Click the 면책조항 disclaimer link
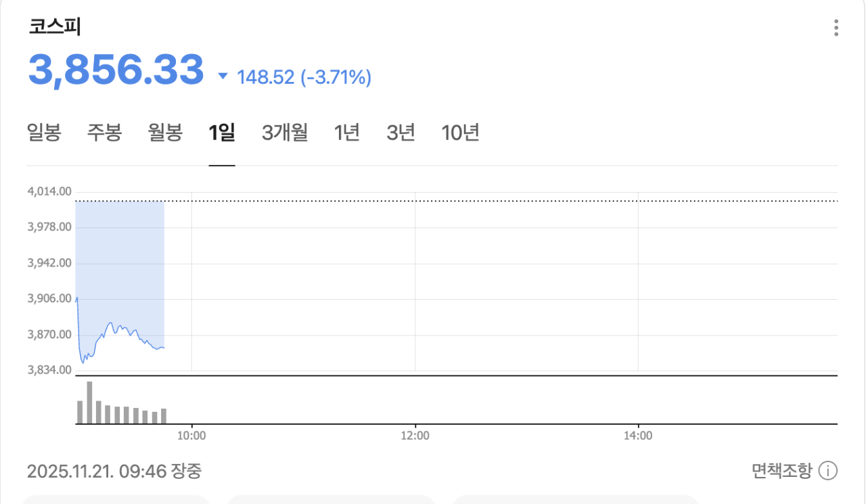The image size is (866, 504). pos(781,470)
